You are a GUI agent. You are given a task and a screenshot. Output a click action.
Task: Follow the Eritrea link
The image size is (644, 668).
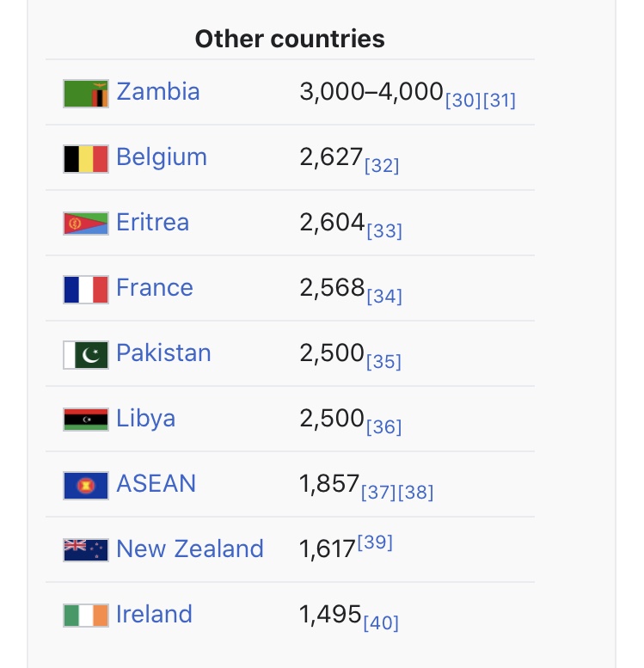point(152,223)
